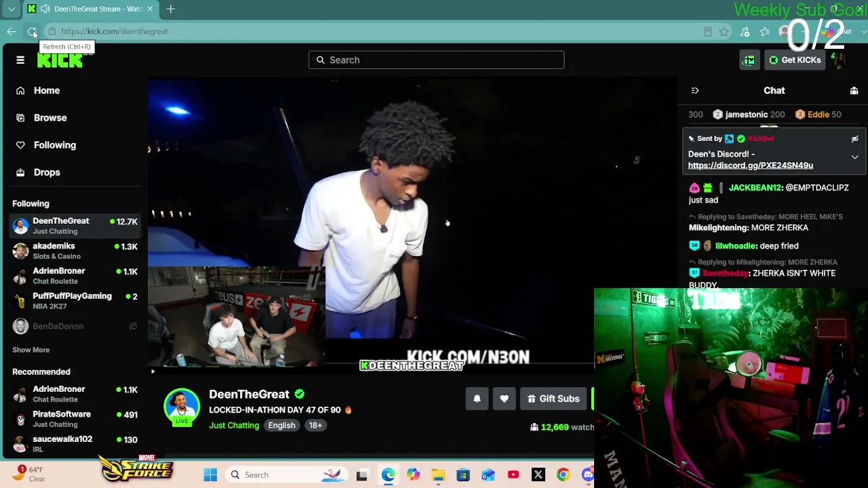Click the Gift Subs button

pos(553,399)
